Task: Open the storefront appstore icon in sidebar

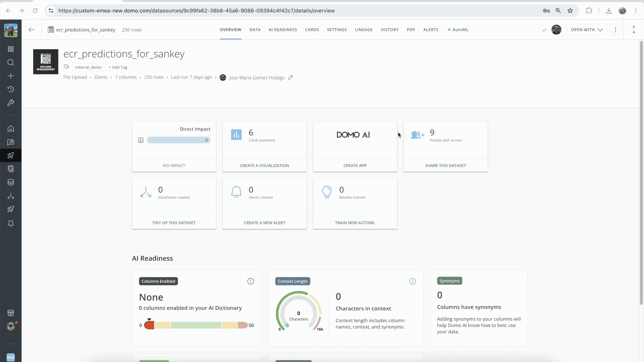Action: click(11, 313)
